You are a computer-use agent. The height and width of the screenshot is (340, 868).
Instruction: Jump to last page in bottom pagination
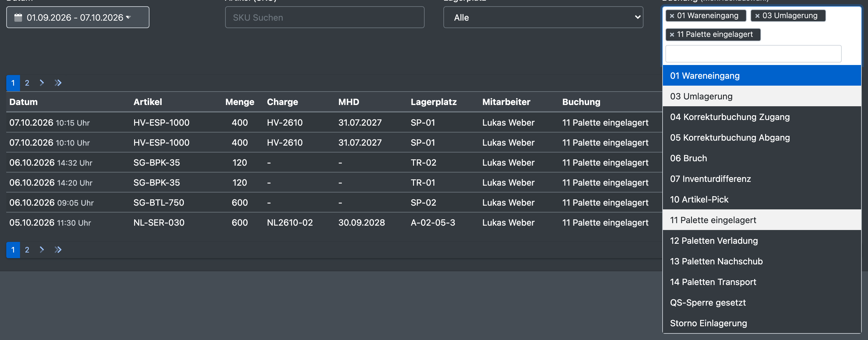58,250
